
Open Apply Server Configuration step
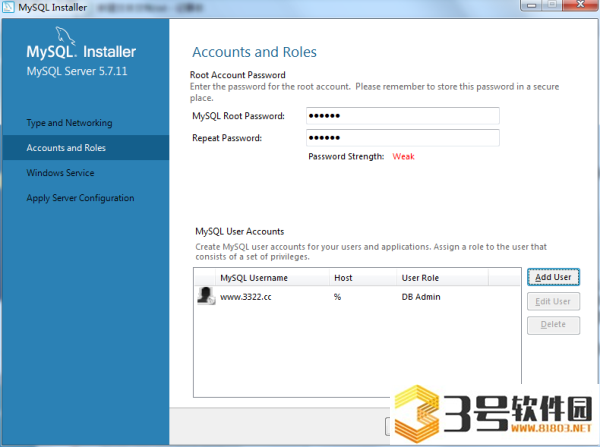pos(80,198)
